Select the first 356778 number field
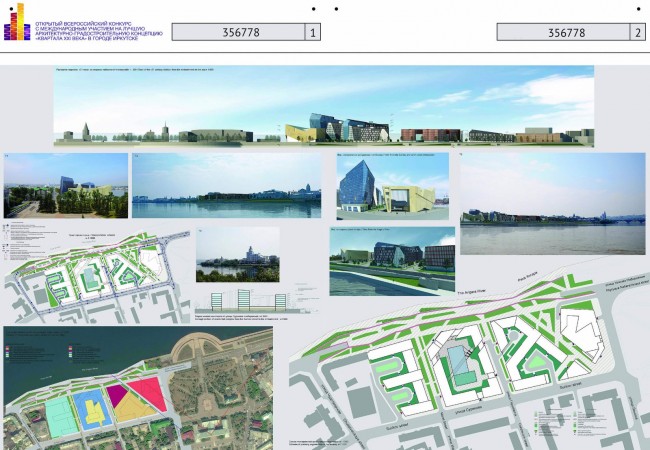The image size is (650, 450). (x=239, y=32)
